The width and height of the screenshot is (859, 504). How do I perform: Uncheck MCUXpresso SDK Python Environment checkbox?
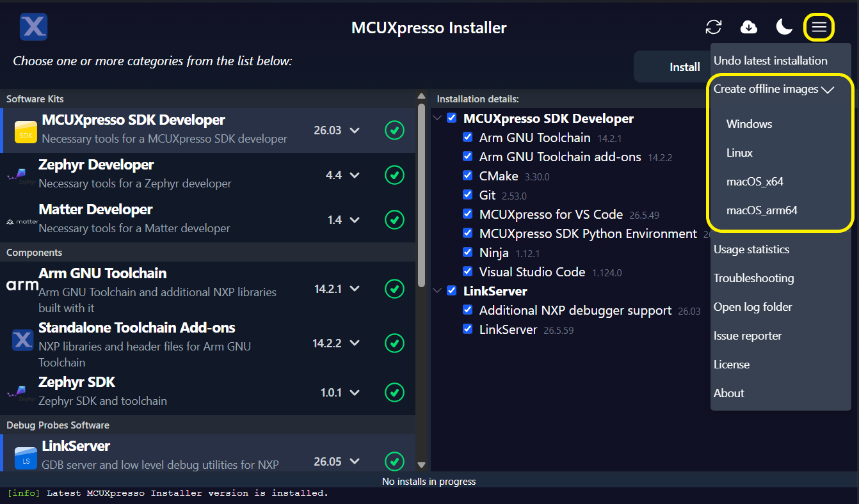[467, 233]
